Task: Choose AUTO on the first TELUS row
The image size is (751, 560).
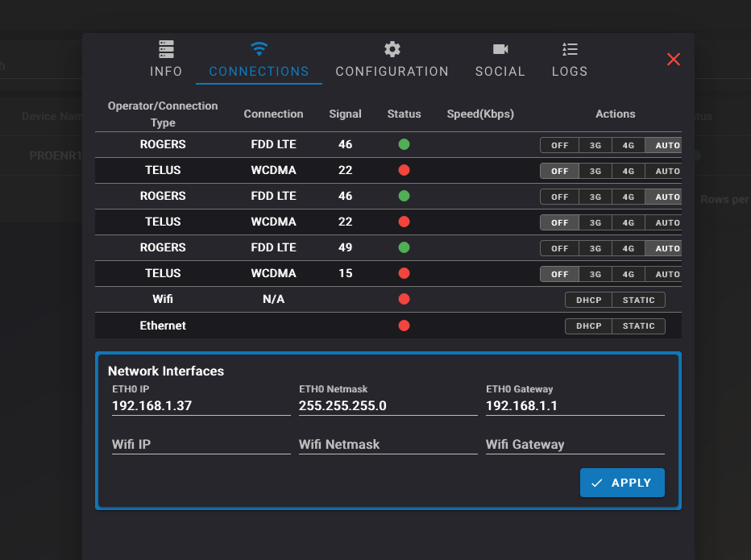Action: [663, 171]
